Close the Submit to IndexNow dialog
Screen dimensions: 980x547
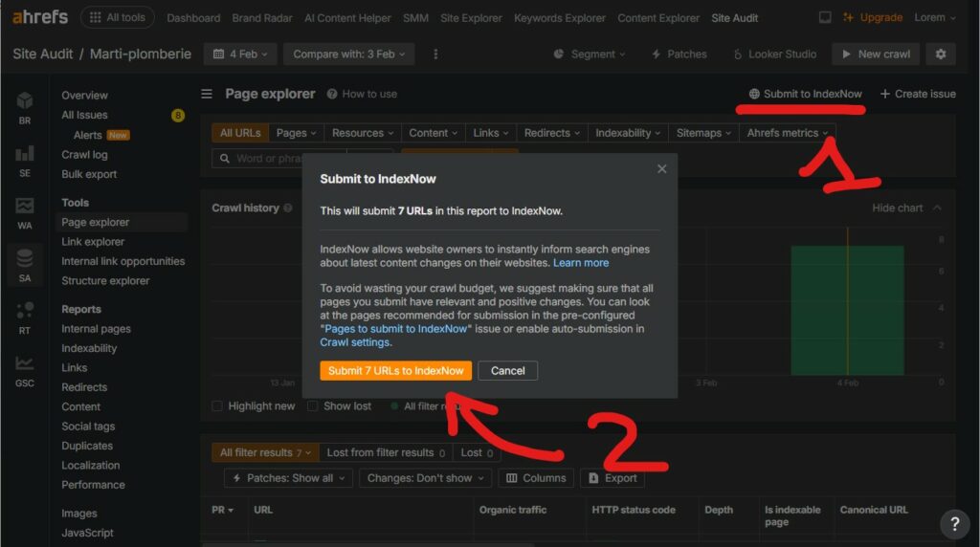[x=662, y=168]
